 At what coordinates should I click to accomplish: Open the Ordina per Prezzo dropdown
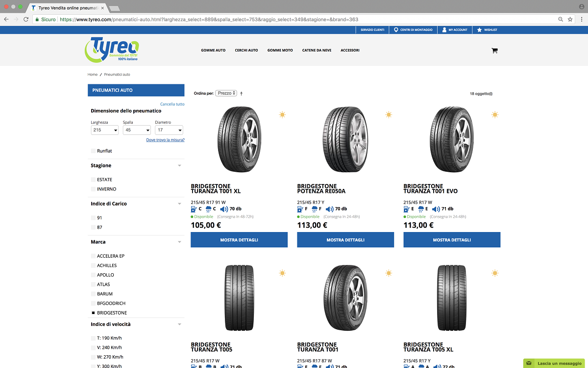coord(226,93)
